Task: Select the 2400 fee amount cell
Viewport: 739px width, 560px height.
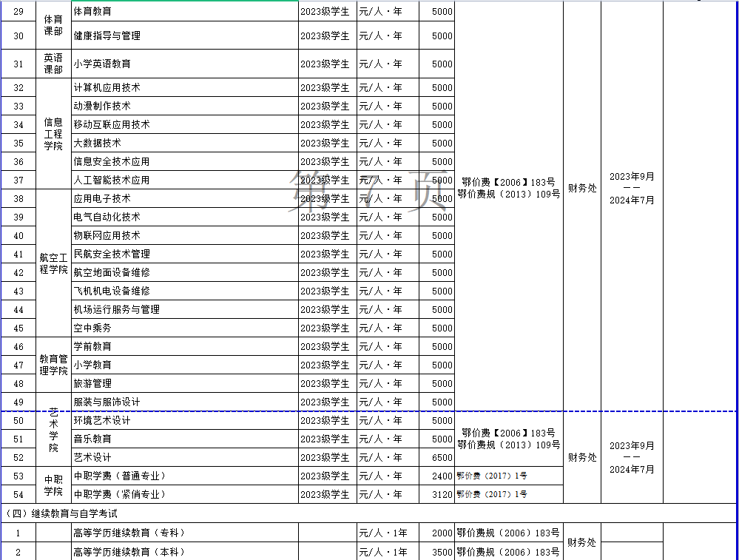Action: click(x=436, y=476)
